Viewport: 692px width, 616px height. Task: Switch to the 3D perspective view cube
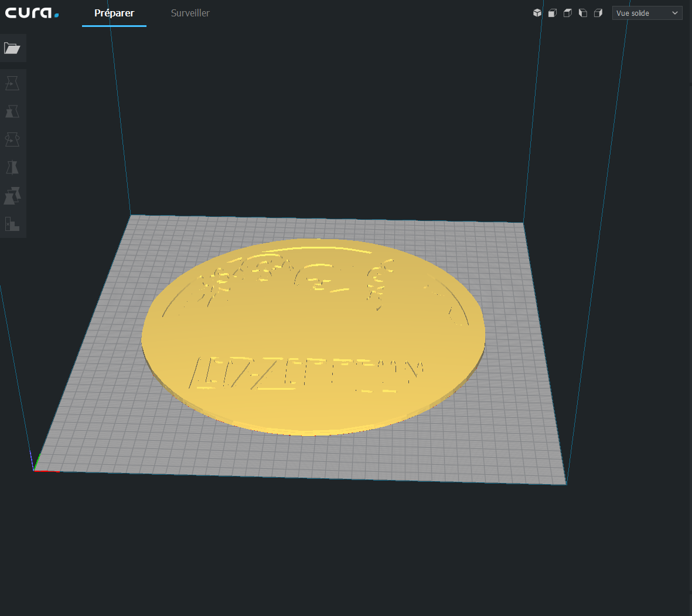[537, 13]
